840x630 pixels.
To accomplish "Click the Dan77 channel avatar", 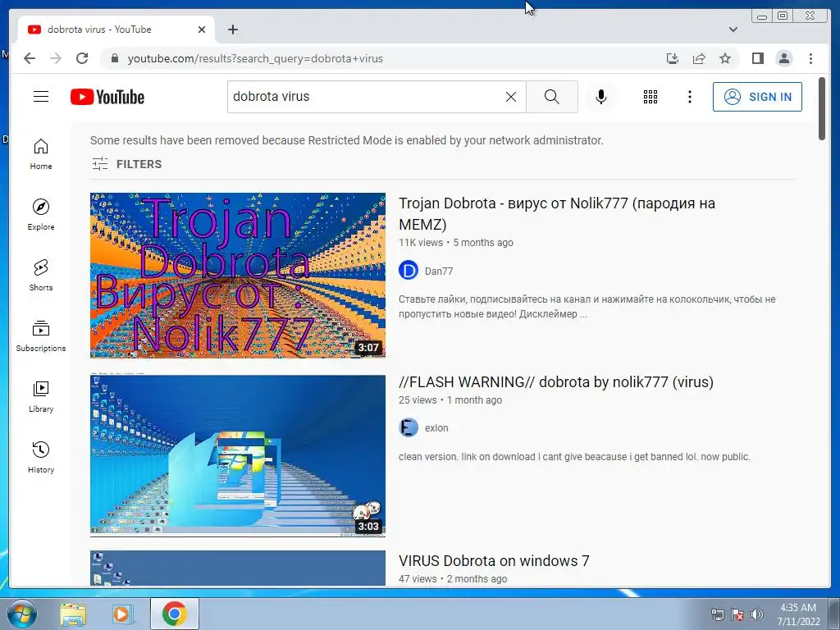I will coord(409,271).
